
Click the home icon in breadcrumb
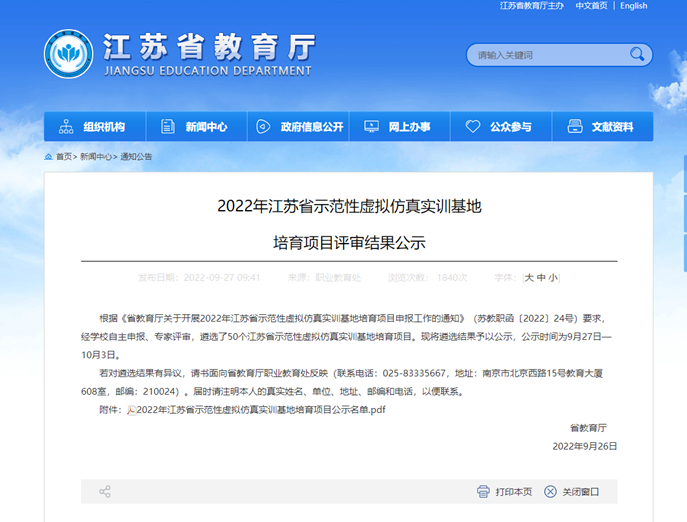(x=49, y=157)
